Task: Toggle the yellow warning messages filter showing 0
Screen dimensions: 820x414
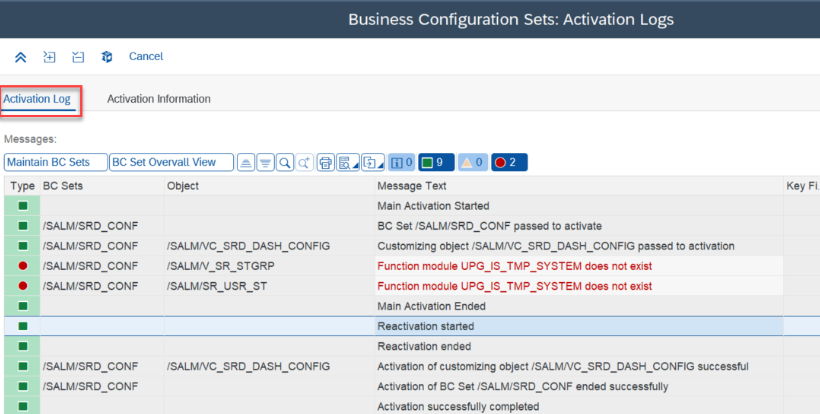Action: [x=473, y=163]
